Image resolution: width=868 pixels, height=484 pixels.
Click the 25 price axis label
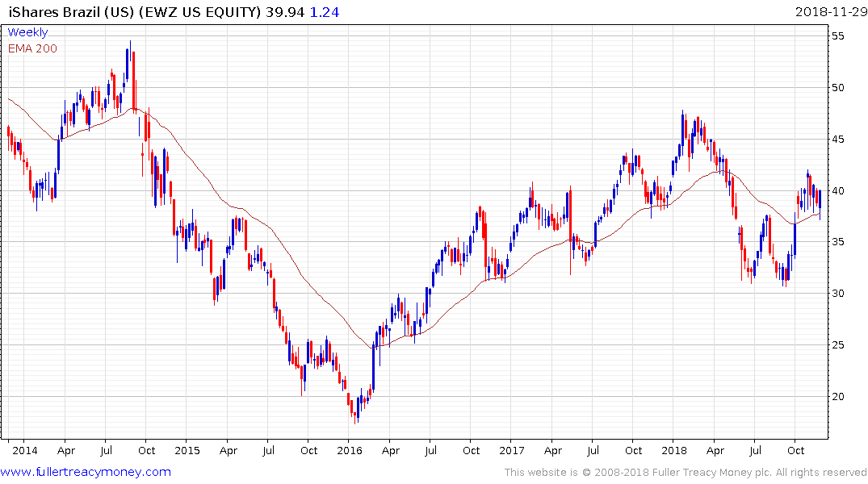(837, 344)
